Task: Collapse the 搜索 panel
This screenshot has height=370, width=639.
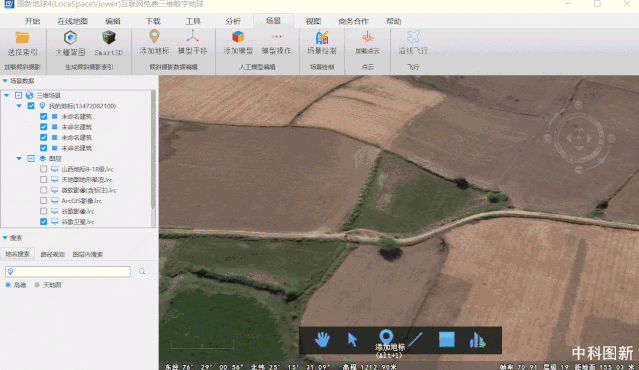Action: (x=5, y=238)
